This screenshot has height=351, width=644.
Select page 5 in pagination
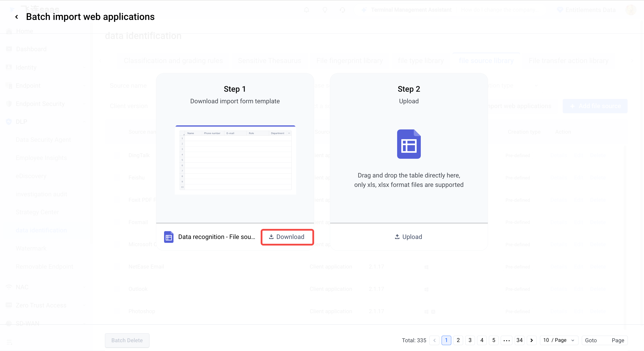[494, 340]
